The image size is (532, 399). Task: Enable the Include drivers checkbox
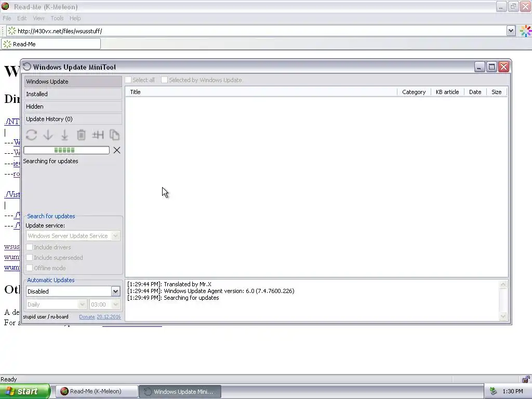tap(30, 247)
